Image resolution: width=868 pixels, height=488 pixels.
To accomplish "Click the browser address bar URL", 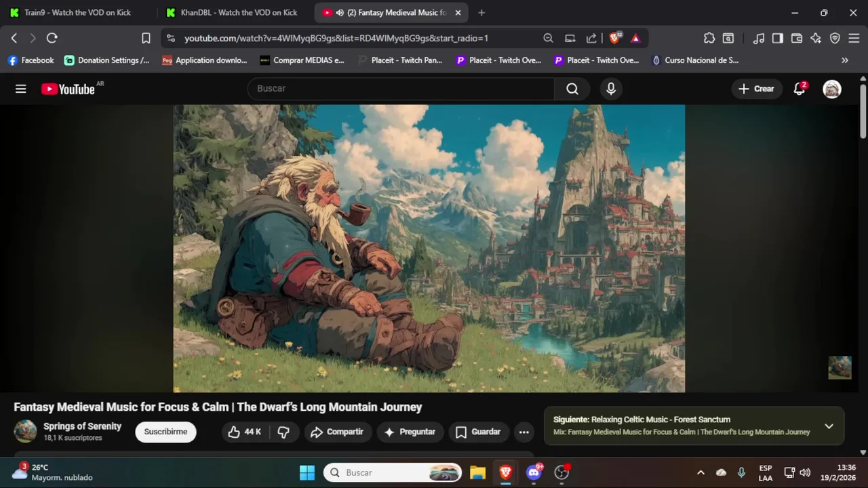I will click(336, 39).
